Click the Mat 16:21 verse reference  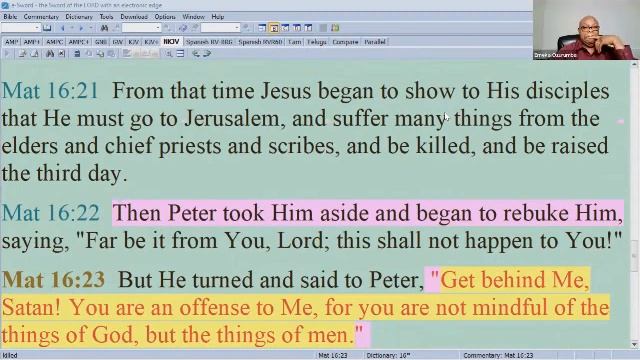pyautogui.click(x=50, y=91)
